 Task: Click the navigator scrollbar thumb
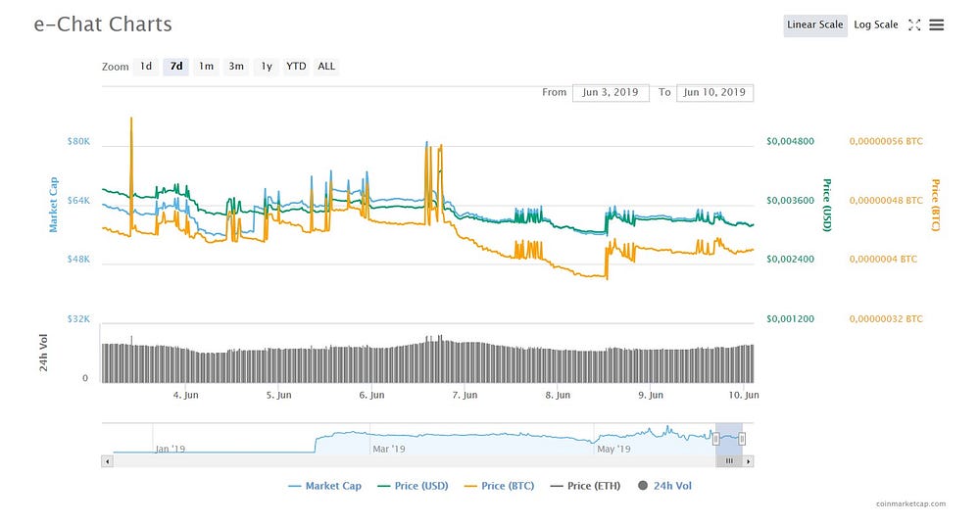(x=729, y=461)
